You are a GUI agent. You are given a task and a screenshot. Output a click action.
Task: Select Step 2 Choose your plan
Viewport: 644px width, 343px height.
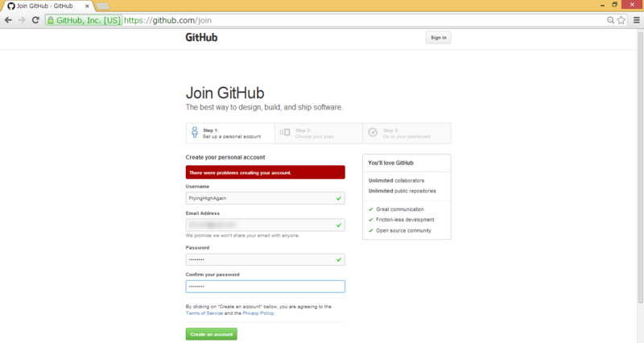click(x=319, y=133)
